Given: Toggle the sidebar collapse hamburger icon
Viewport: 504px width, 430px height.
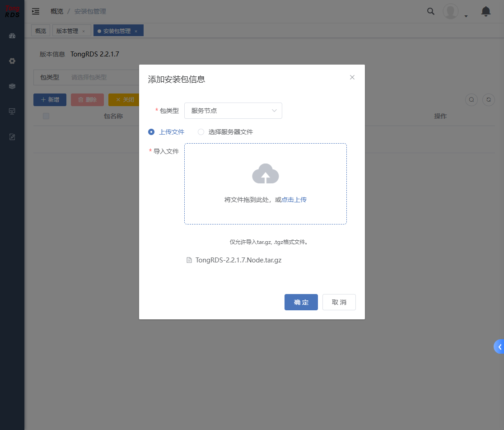Looking at the screenshot, I should pos(36,12).
